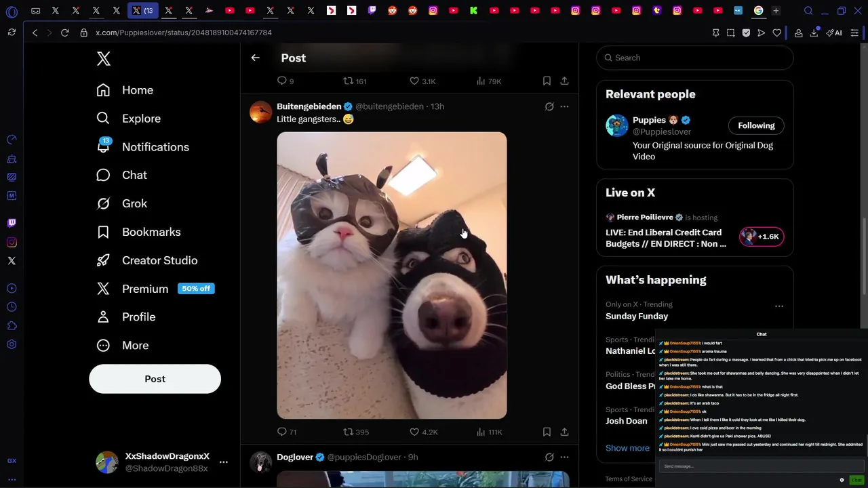Viewport: 868px width, 488px height.
Task: Open more options for Sunday Funday trend
Action: coord(779,306)
